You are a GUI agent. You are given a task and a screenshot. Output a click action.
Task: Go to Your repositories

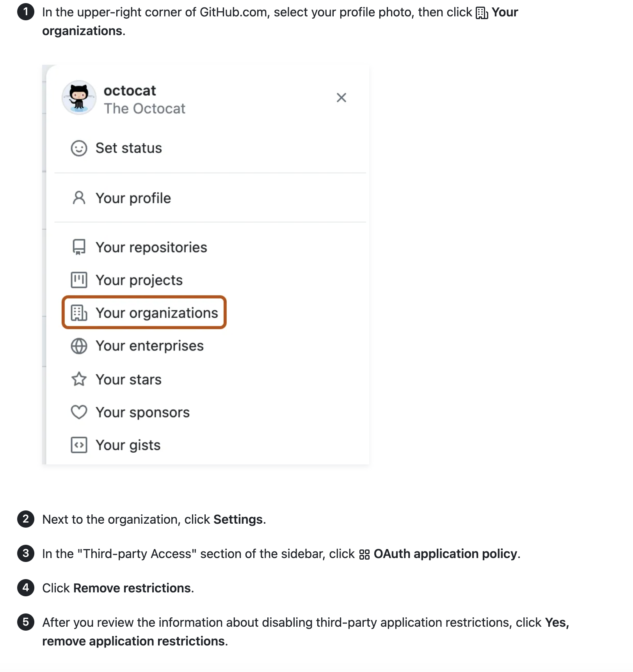pos(151,247)
